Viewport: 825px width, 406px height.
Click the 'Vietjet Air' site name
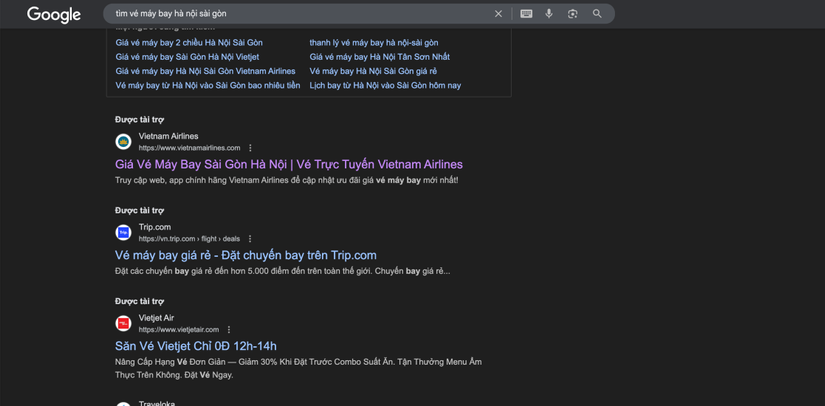(156, 318)
